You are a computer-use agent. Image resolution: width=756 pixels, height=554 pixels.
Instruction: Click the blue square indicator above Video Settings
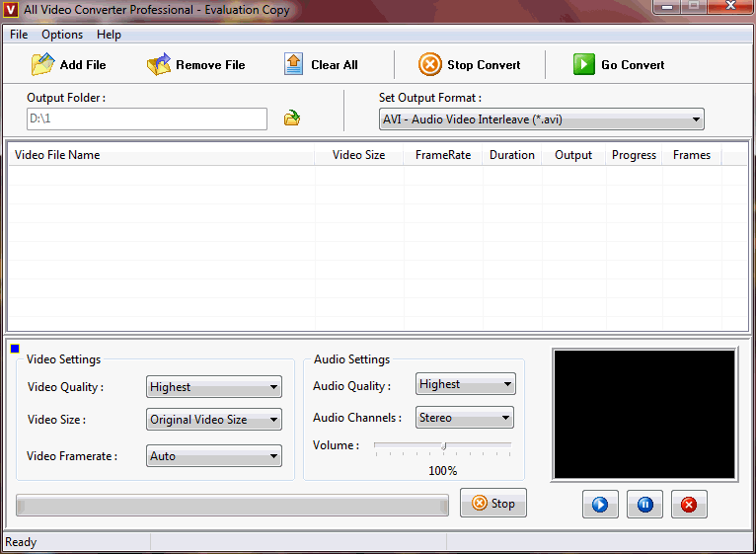(x=15, y=349)
